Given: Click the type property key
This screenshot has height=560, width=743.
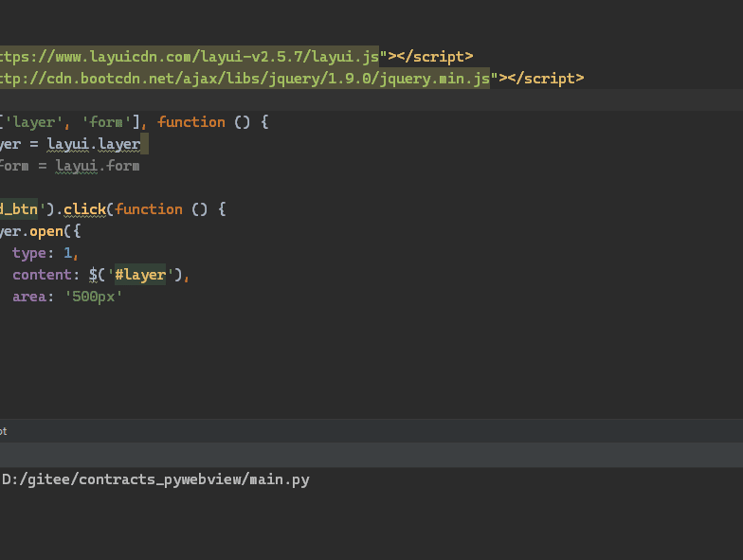Looking at the screenshot, I should point(29,253).
